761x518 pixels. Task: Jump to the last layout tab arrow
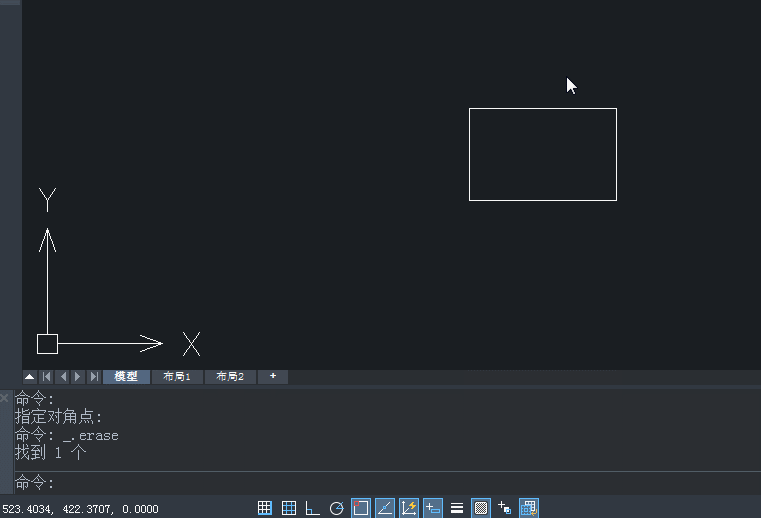click(x=94, y=377)
